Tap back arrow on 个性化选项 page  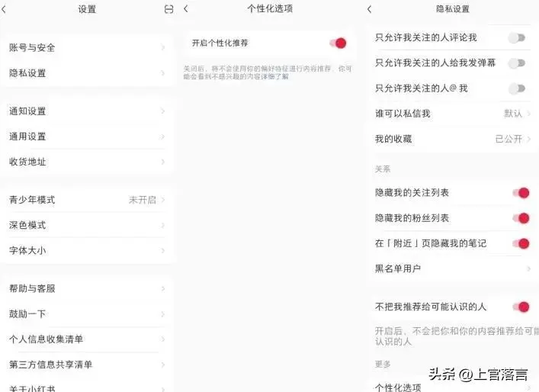pyautogui.click(x=187, y=9)
